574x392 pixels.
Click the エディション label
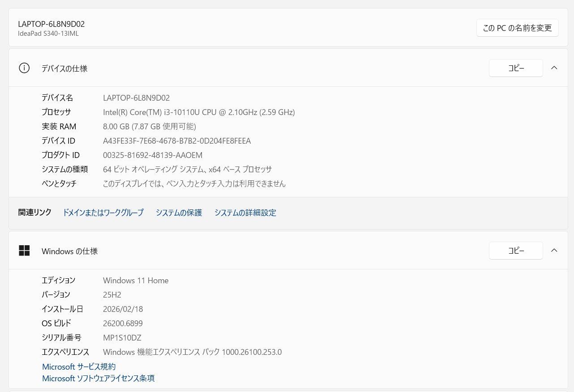(59, 280)
